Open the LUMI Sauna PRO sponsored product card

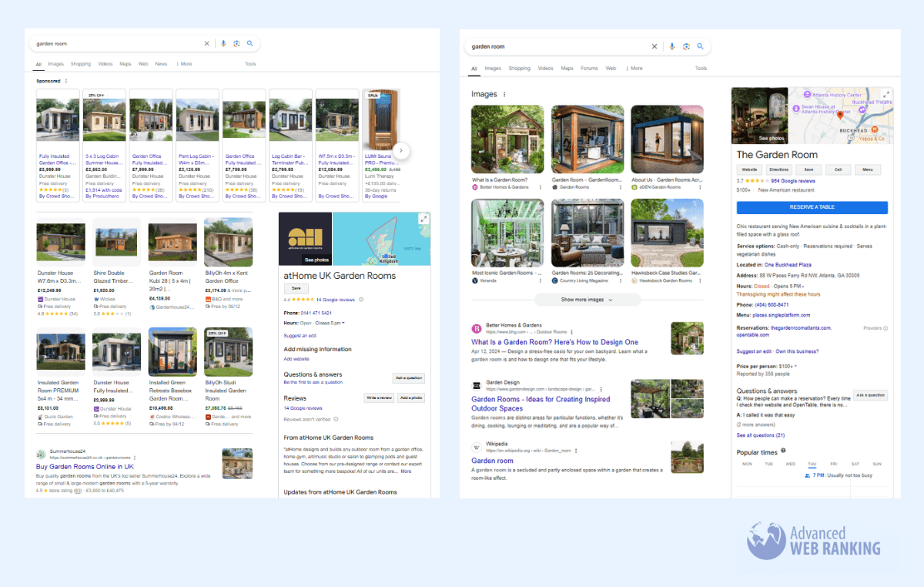[x=381, y=146]
